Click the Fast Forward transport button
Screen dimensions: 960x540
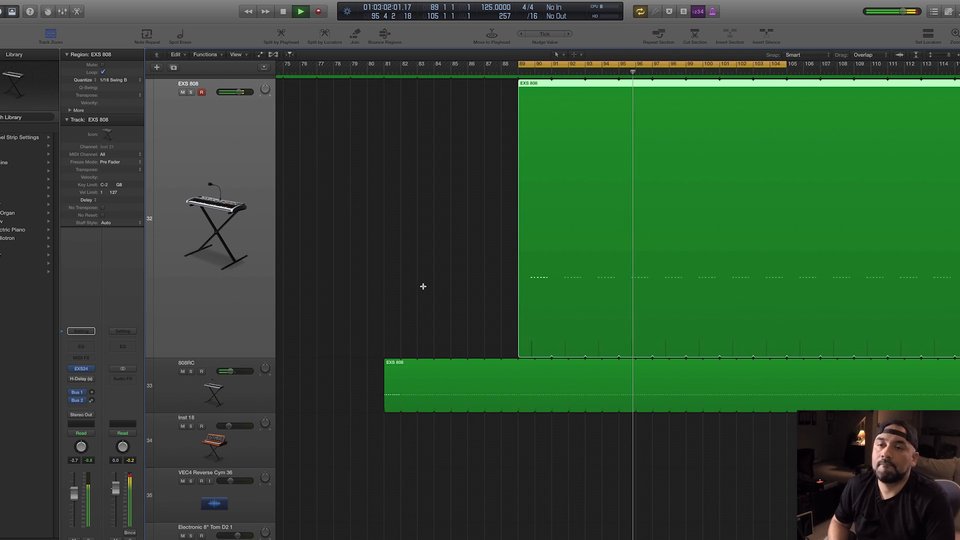[x=265, y=11]
